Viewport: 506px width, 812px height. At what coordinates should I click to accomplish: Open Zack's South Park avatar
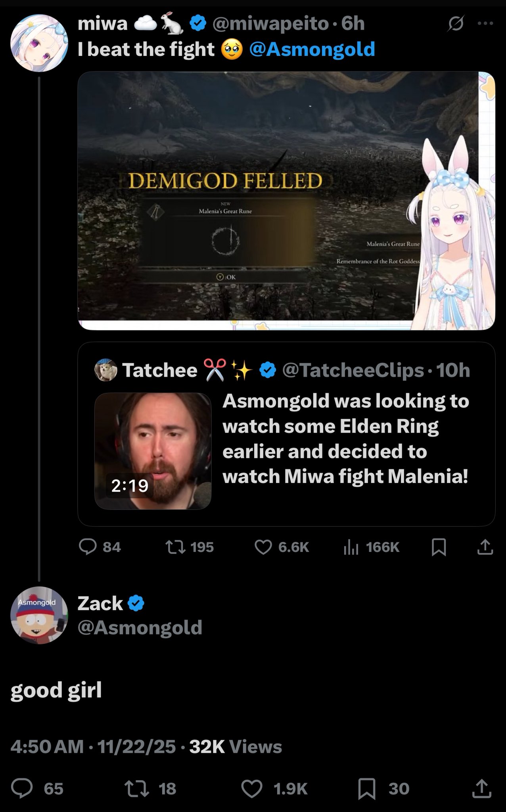click(x=39, y=615)
